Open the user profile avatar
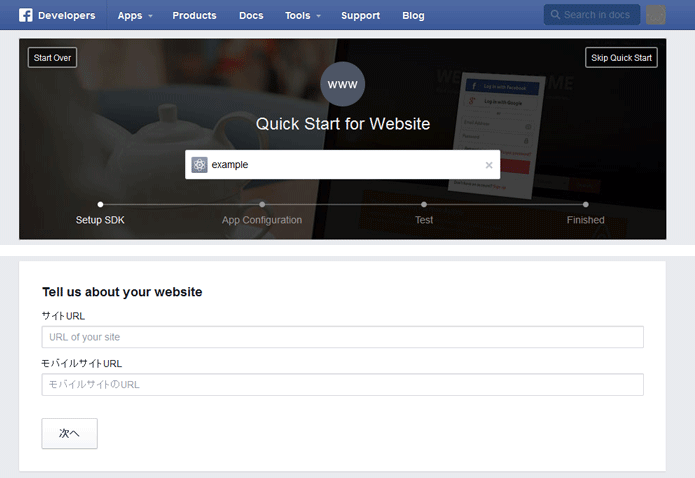Image resolution: width=695 pixels, height=478 pixels. pyautogui.click(x=656, y=15)
